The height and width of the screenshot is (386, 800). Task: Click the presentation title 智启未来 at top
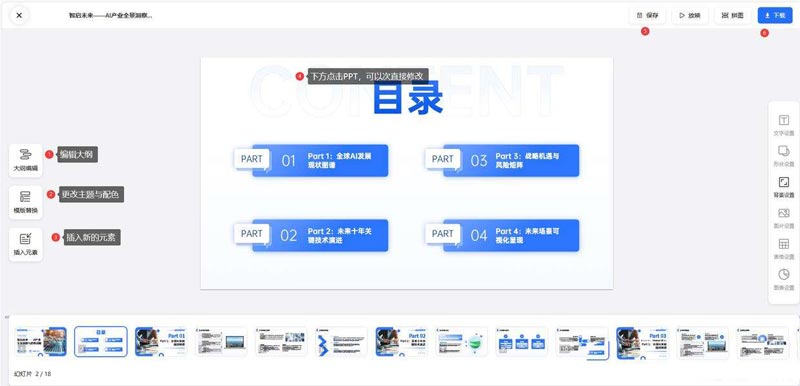point(111,15)
